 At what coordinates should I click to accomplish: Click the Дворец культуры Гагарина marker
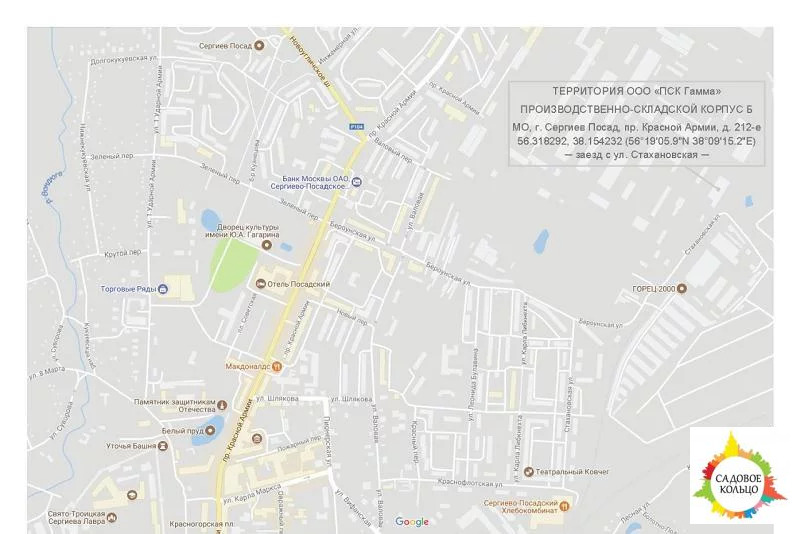tap(266, 245)
